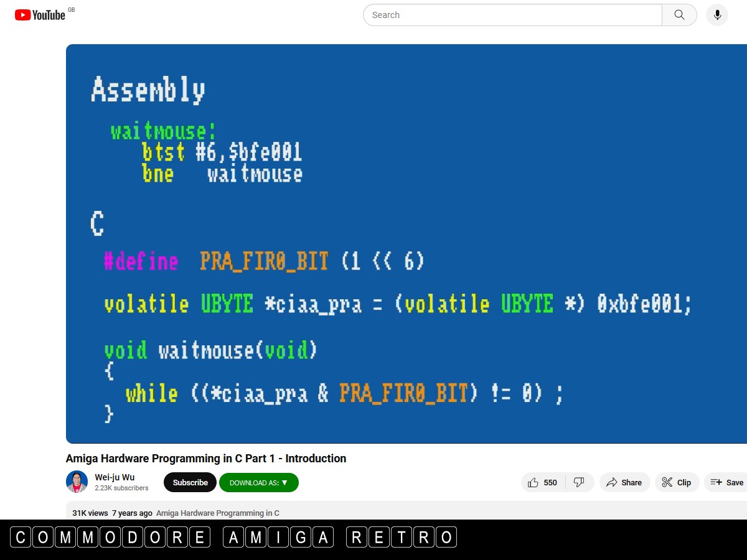Image resolution: width=747 pixels, height=560 pixels.
Task: Open the Wei-ju Wu channel name link
Action: 115,477
